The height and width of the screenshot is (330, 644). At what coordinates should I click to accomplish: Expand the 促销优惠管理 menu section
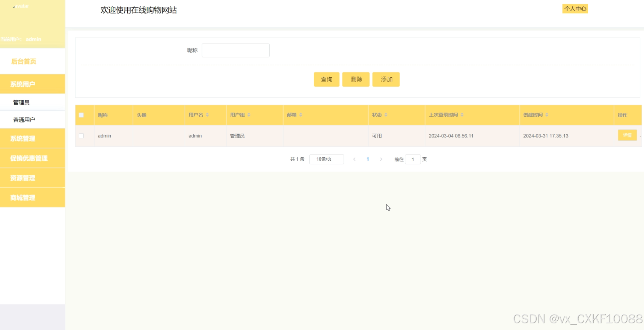33,158
